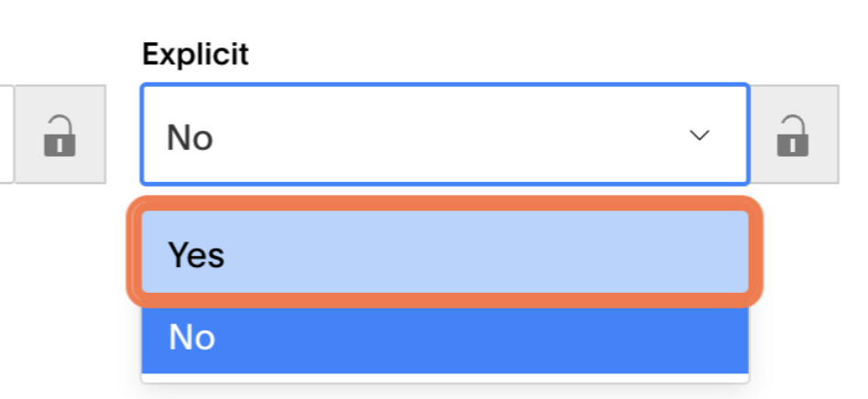The width and height of the screenshot is (868, 399).
Task: Toggle the lock icon beside Explicit dropdown
Action: pyautogui.click(x=794, y=135)
